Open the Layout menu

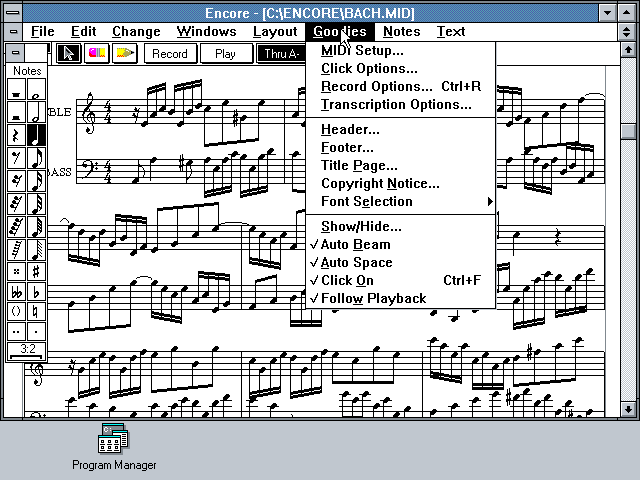pyautogui.click(x=275, y=31)
